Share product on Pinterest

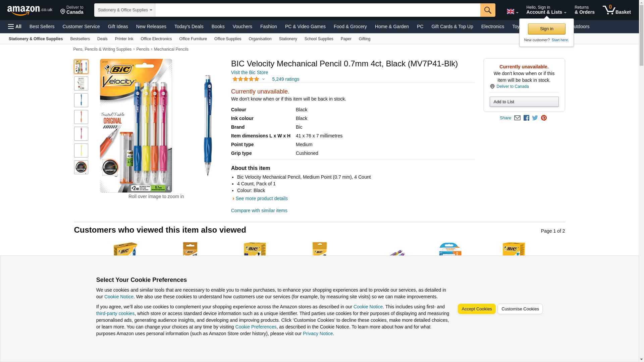click(543, 118)
